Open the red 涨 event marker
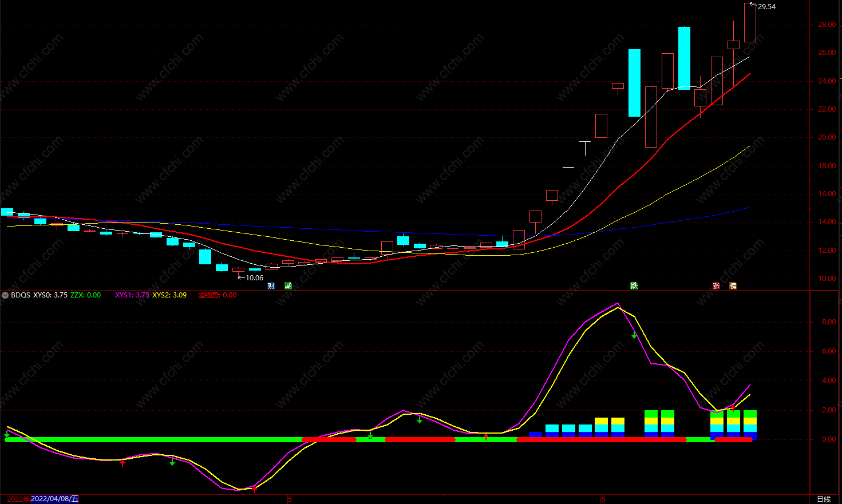842x504 pixels. (716, 286)
